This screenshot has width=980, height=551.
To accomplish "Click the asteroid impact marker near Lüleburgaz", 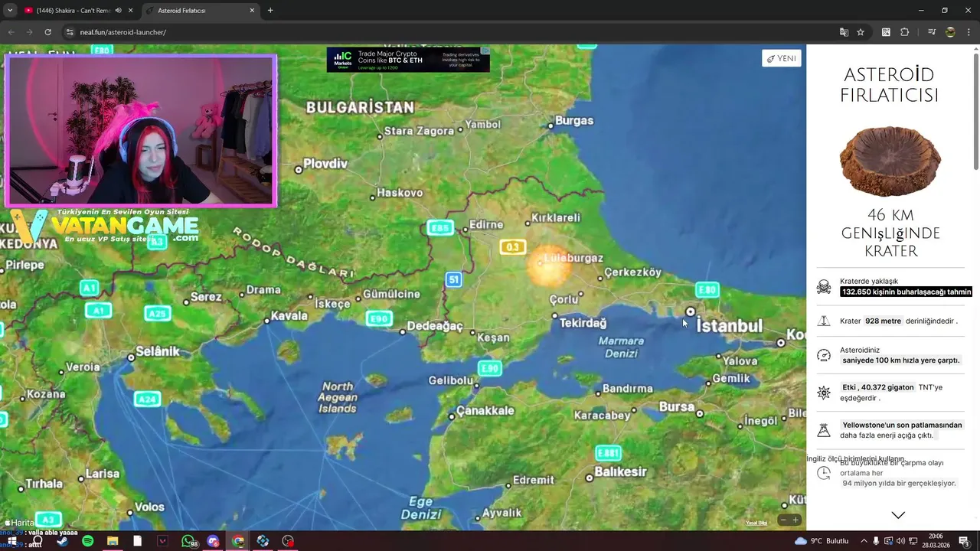I will 547,266.
